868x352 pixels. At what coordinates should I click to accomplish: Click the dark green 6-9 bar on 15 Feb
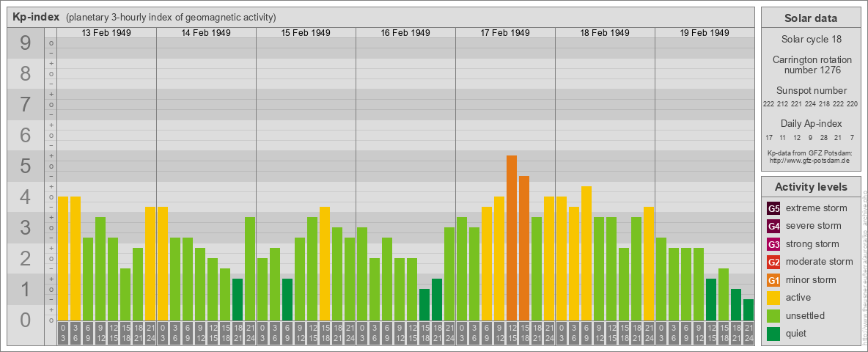pos(287,300)
